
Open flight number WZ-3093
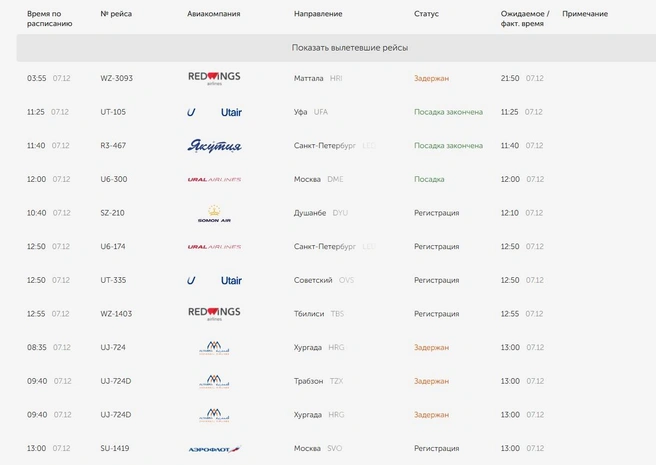point(116,78)
